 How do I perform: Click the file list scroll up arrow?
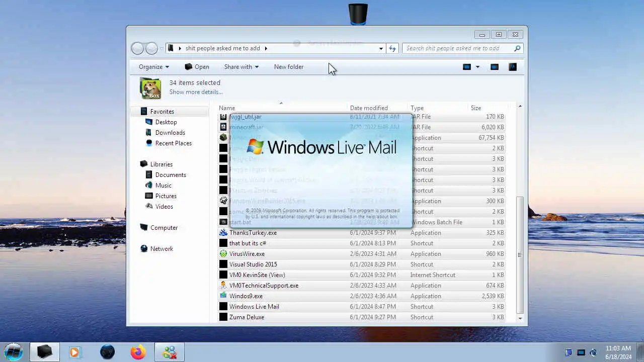click(520, 107)
